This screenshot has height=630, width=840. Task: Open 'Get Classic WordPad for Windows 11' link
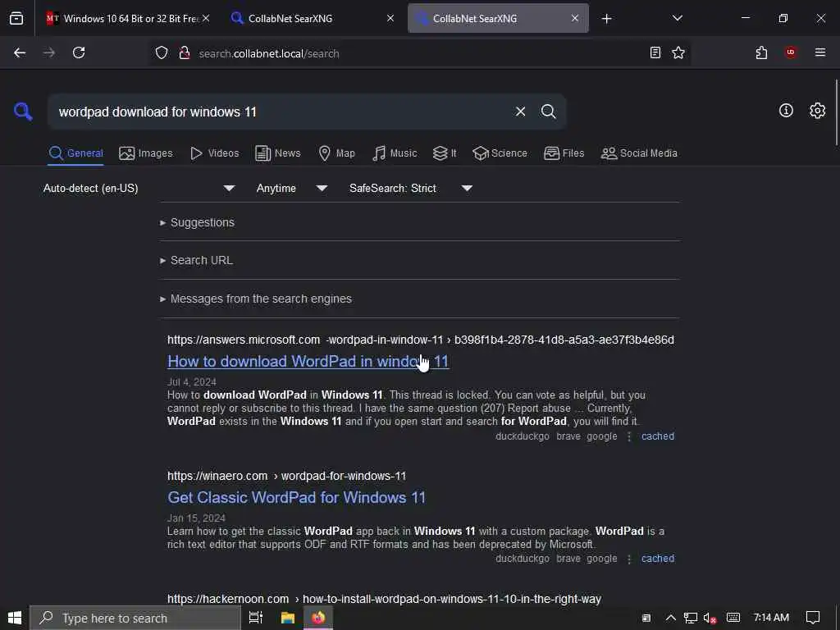tap(296, 498)
